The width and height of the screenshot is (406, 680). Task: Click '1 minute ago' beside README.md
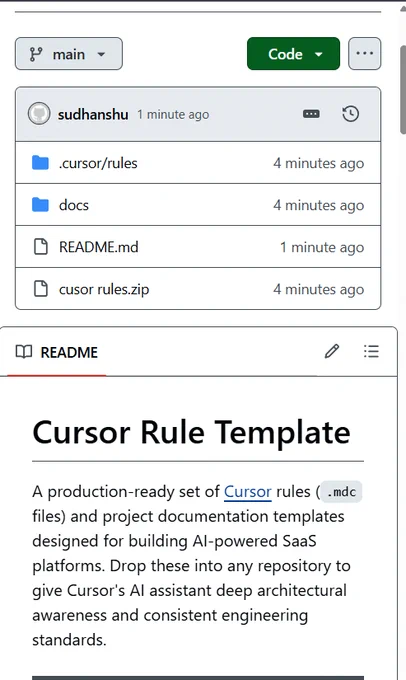tap(322, 248)
